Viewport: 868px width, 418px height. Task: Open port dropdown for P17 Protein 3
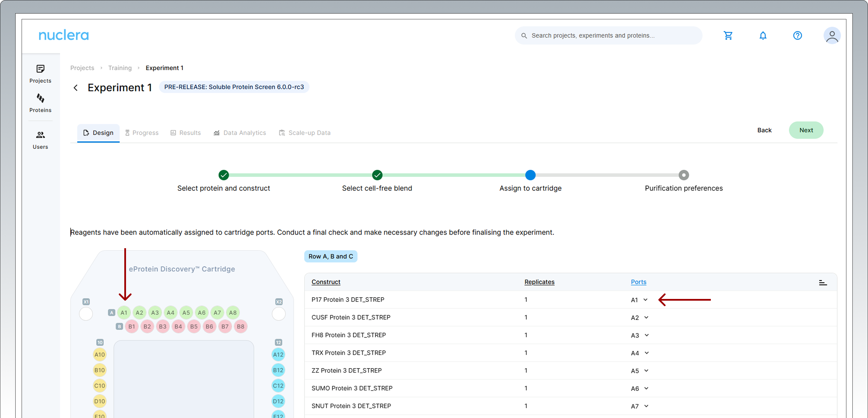pyautogui.click(x=639, y=300)
